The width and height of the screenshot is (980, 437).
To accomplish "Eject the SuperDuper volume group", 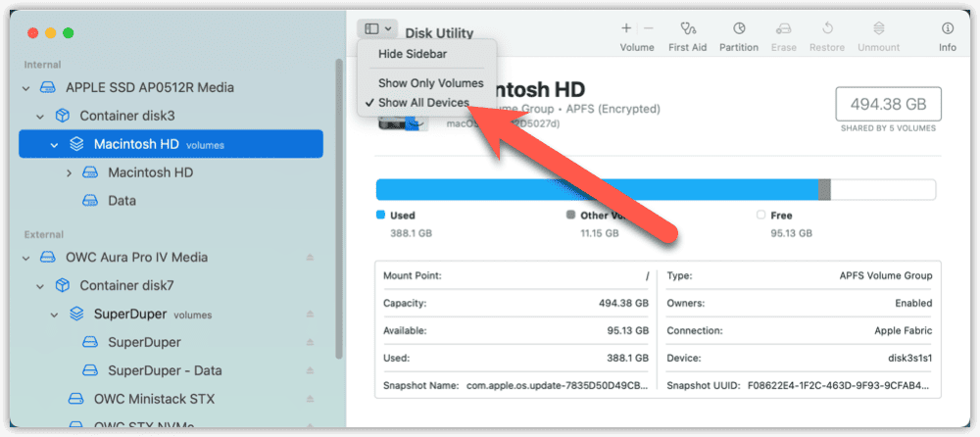I will pos(311,315).
